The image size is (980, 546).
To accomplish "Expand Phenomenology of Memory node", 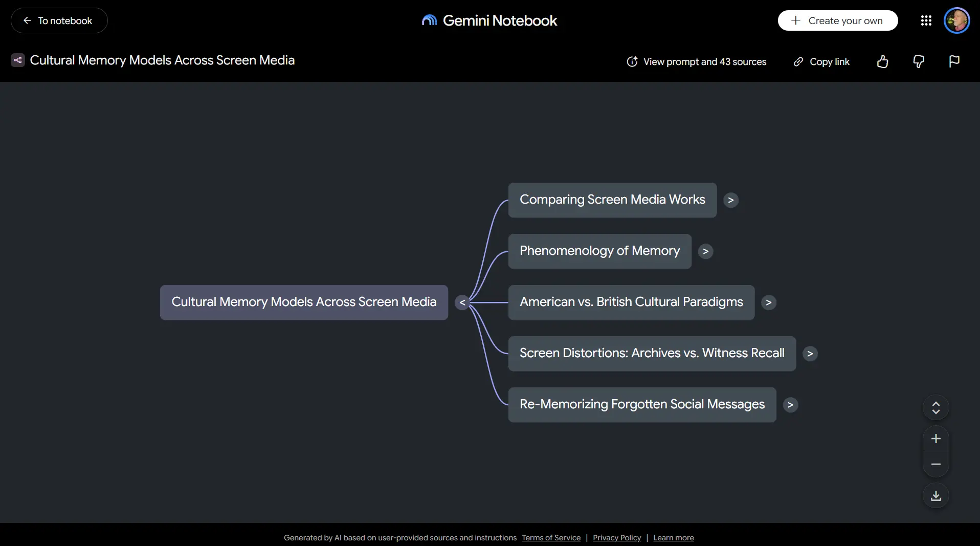I will tap(705, 251).
